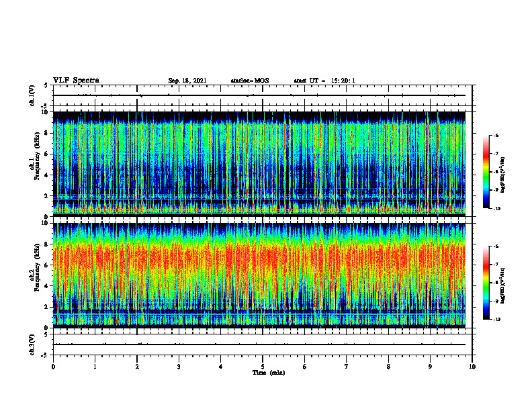Click the "-7" label on ch.2 colorbar
Image resolution: width=532 pixels, height=411 pixels.
coord(496,265)
